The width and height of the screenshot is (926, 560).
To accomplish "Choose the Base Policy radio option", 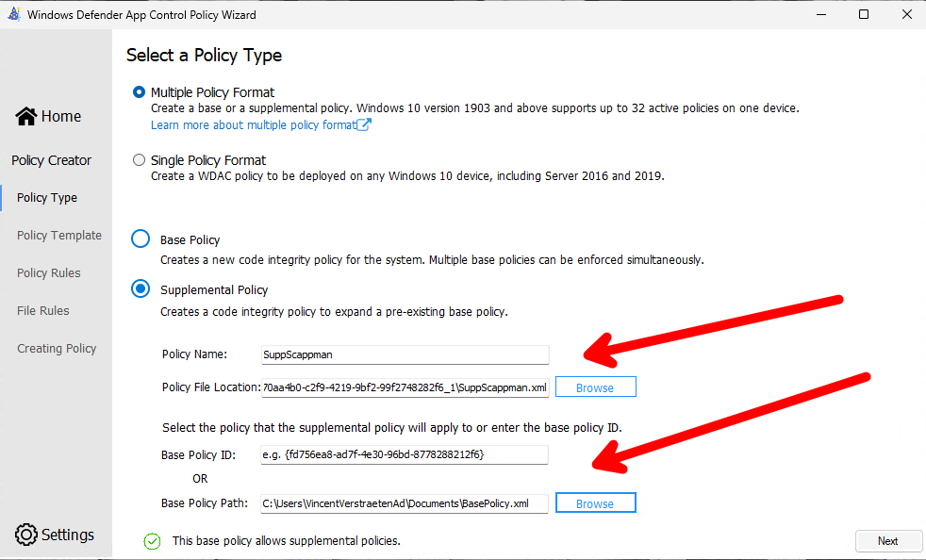I will tap(141, 239).
